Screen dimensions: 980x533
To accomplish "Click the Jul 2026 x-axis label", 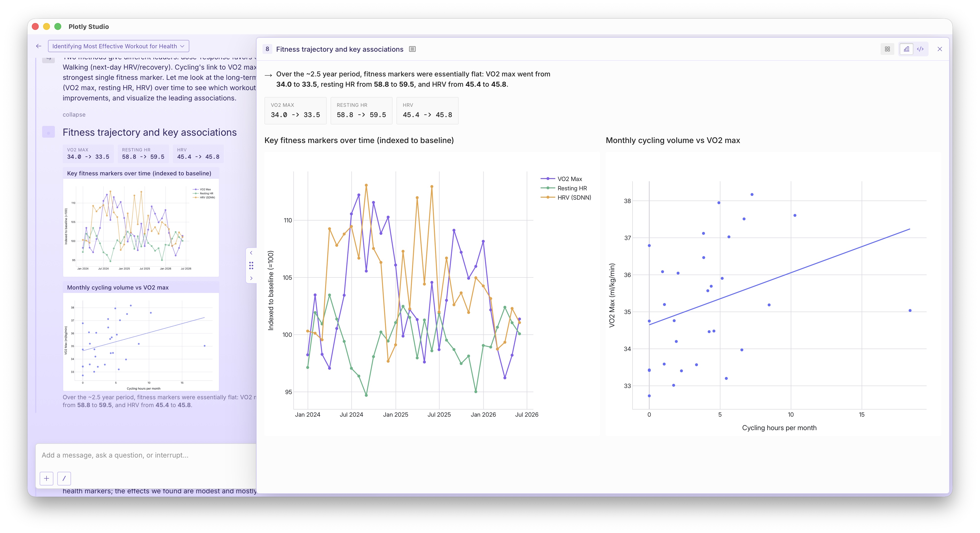I will [526, 414].
